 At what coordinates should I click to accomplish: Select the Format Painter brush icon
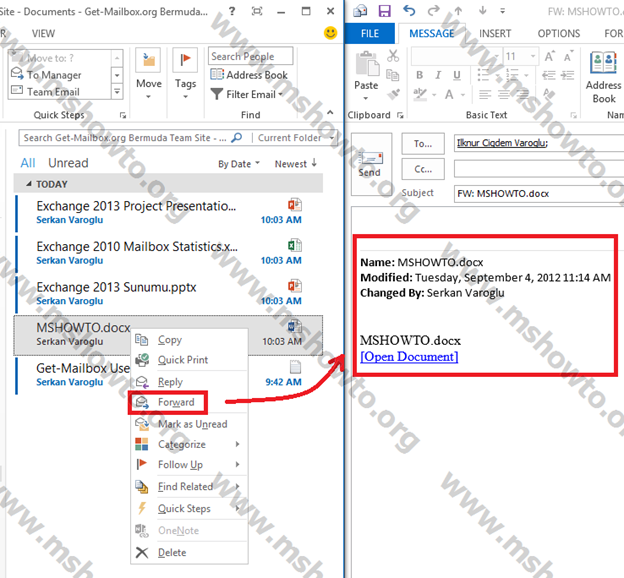point(394,94)
